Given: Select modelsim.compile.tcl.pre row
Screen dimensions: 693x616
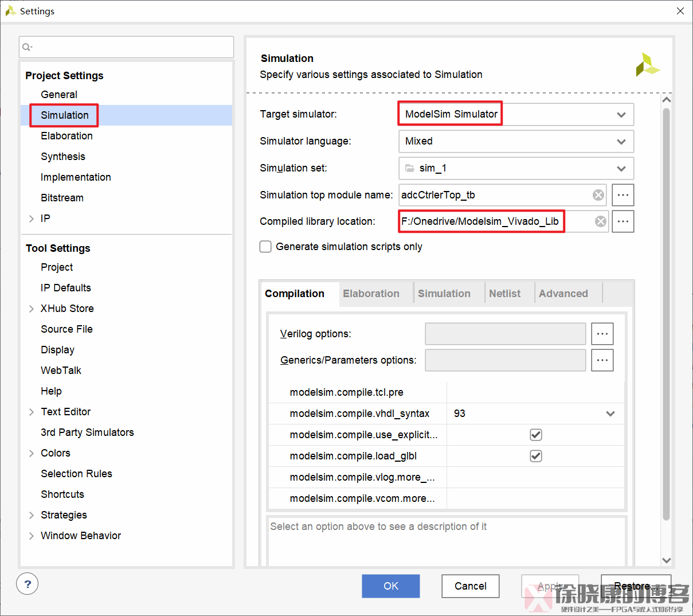Looking at the screenshot, I should (447, 392).
